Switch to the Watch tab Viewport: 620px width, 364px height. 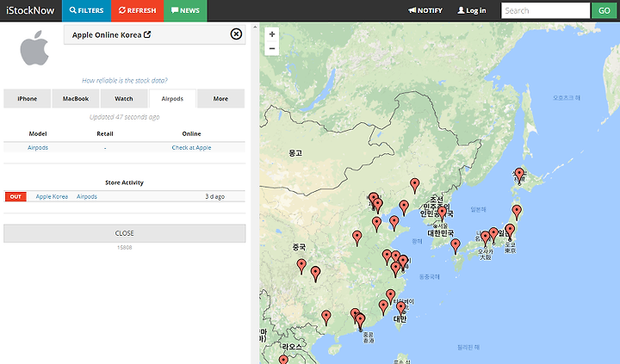pos(124,98)
